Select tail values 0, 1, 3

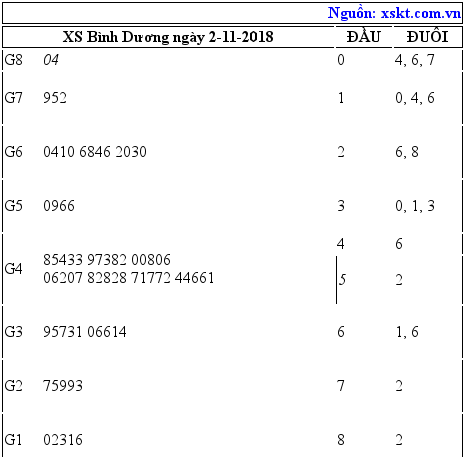tap(415, 206)
